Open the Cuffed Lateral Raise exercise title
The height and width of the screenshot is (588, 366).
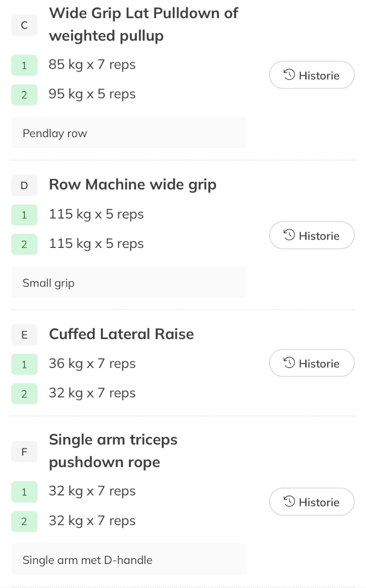[122, 334]
